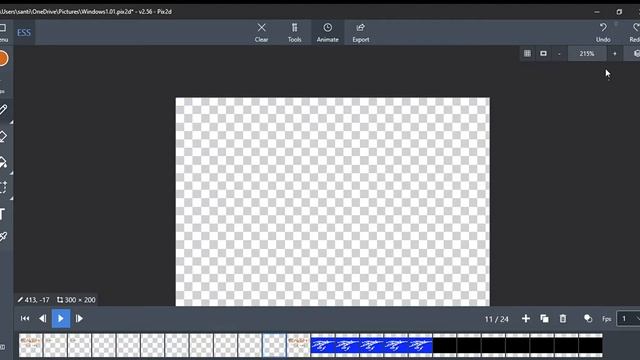The image size is (640, 360).
Task: Add a new frame with plus icon
Action: 526,319
